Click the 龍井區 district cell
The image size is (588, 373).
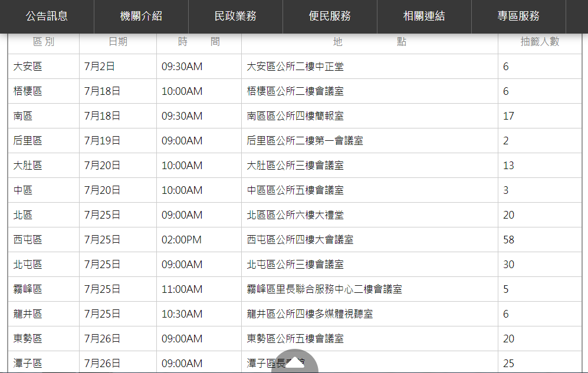pos(44,313)
